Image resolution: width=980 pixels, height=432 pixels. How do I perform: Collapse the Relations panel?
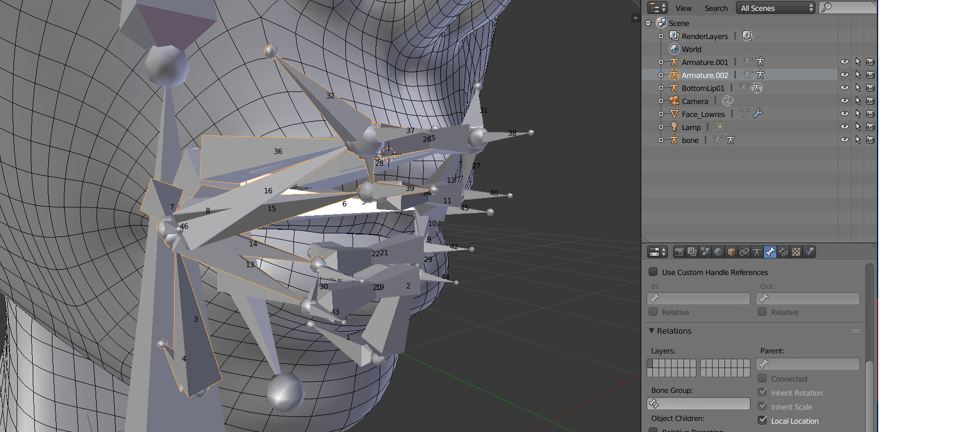(x=652, y=331)
